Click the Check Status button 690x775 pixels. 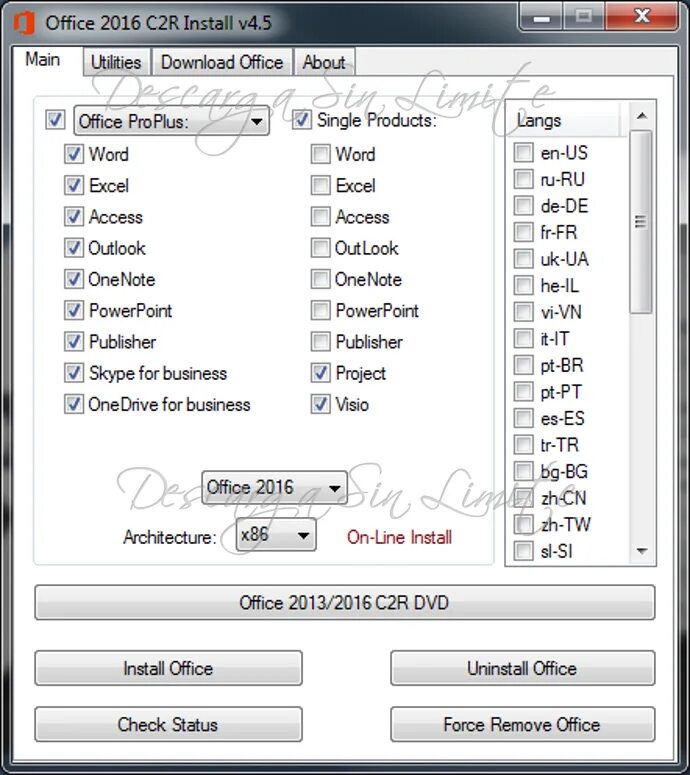point(168,725)
